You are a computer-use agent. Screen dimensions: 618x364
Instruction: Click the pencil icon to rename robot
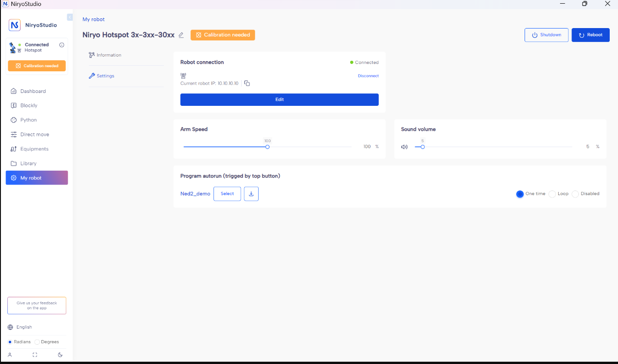click(181, 35)
